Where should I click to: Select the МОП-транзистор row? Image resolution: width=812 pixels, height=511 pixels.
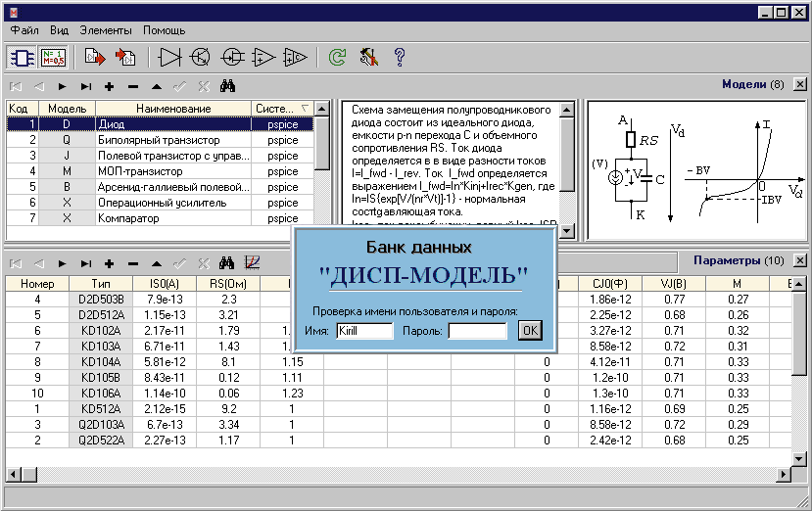(x=160, y=171)
